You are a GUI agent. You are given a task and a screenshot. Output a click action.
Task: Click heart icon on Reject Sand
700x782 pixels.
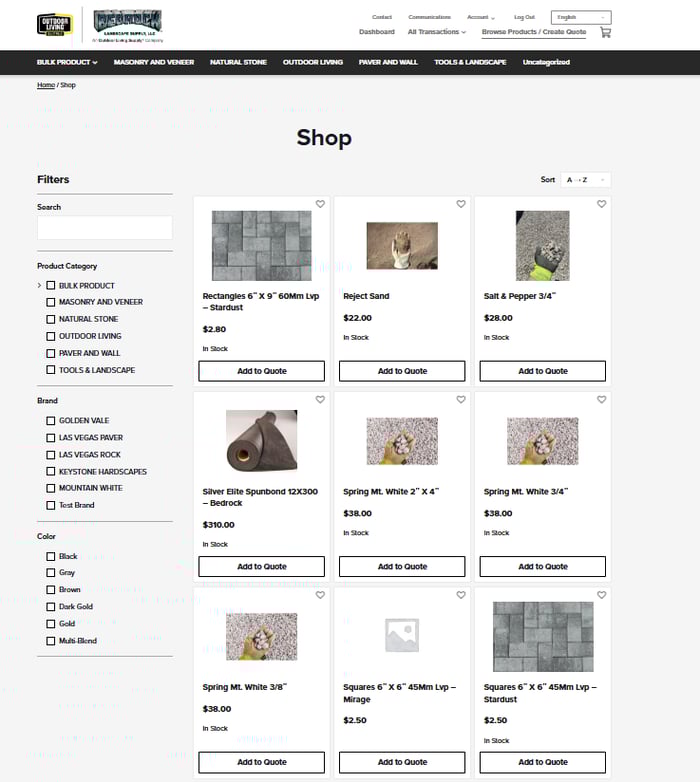pos(461,204)
